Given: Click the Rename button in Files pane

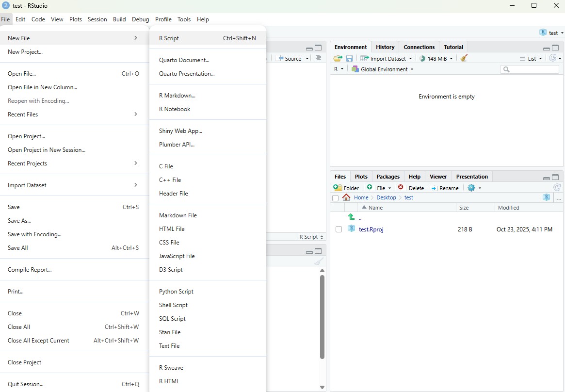Looking at the screenshot, I should [x=444, y=188].
